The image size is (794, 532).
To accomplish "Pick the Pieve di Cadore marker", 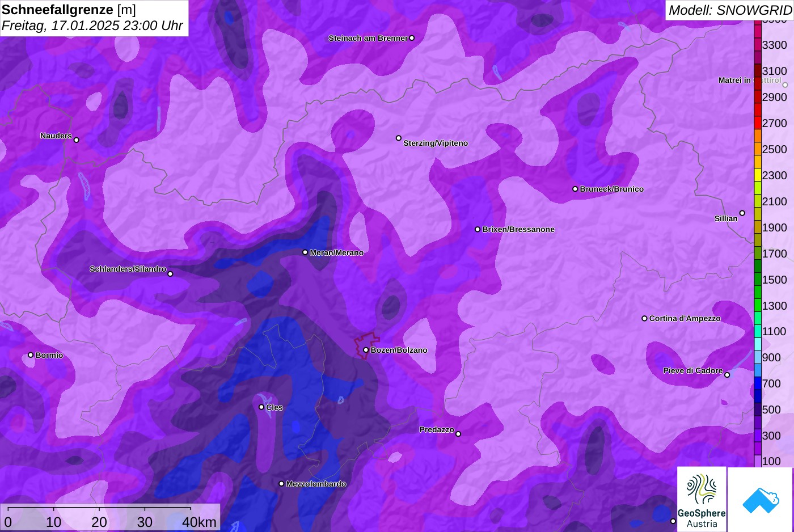I will [x=727, y=375].
